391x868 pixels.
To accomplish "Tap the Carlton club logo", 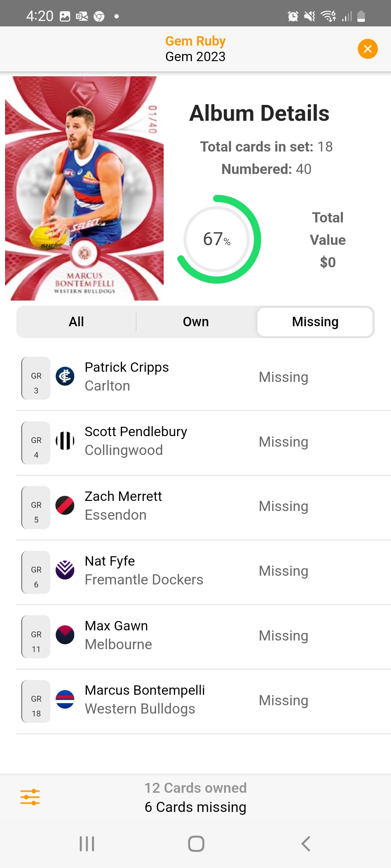I will coord(65,376).
